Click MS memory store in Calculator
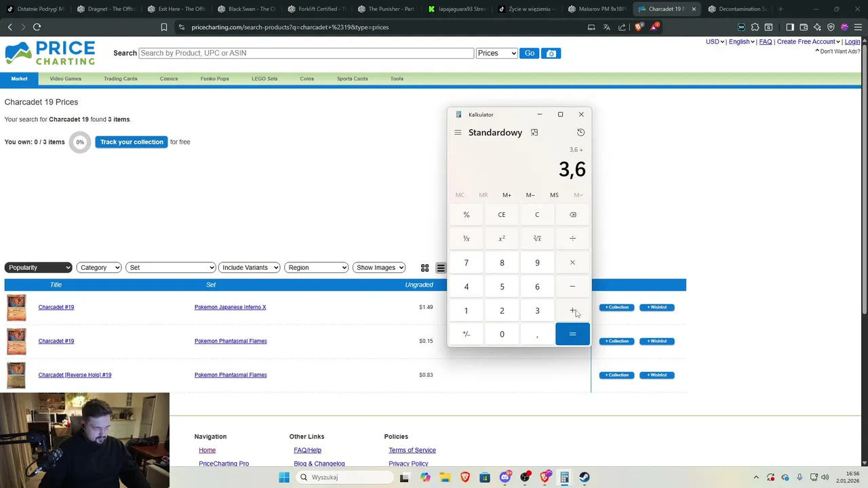This screenshot has width=868, height=488. (554, 195)
